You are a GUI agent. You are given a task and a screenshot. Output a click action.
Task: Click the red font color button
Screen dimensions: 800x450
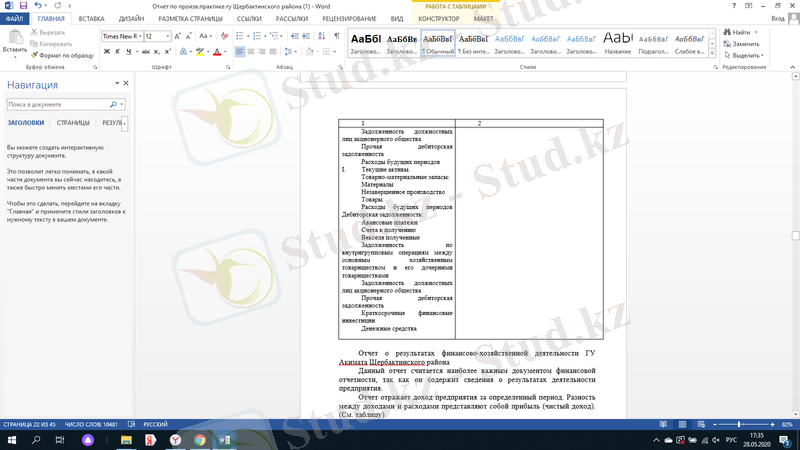click(x=217, y=52)
